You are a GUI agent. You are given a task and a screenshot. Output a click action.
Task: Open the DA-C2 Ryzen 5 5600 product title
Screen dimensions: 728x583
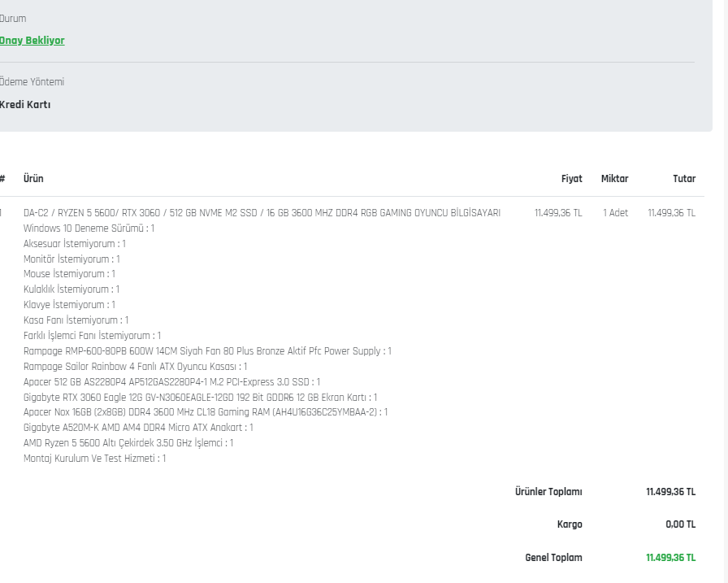pos(262,213)
